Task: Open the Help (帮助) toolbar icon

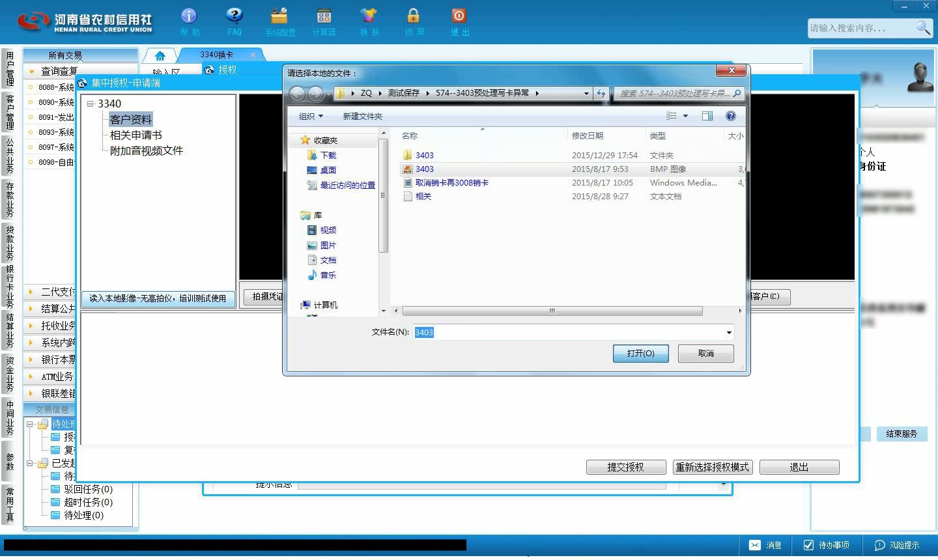Action: [189, 21]
